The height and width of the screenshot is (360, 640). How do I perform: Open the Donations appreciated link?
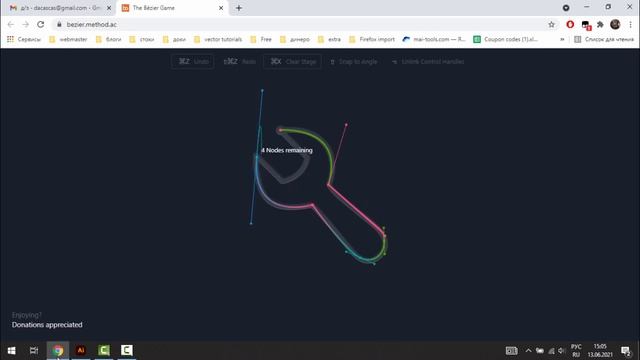click(47, 325)
